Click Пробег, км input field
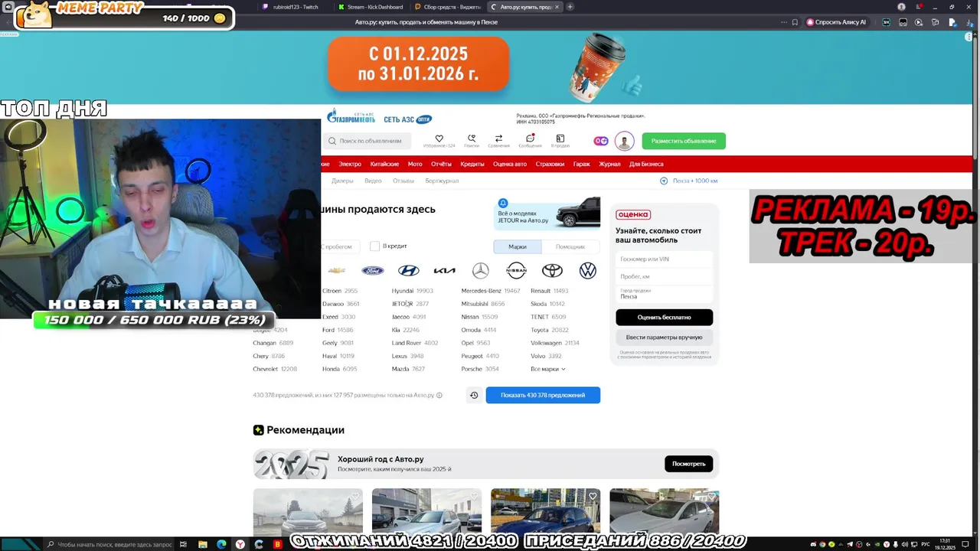 (664, 276)
